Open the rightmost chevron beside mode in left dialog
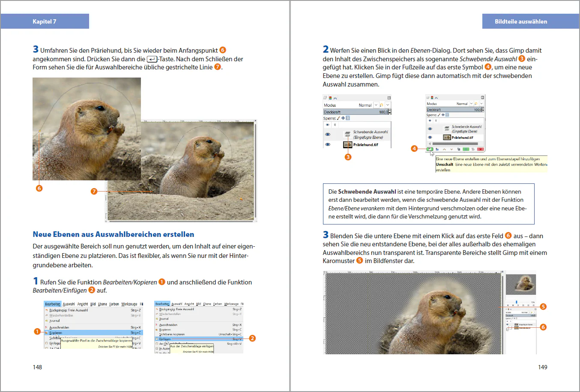 pyautogui.click(x=388, y=105)
